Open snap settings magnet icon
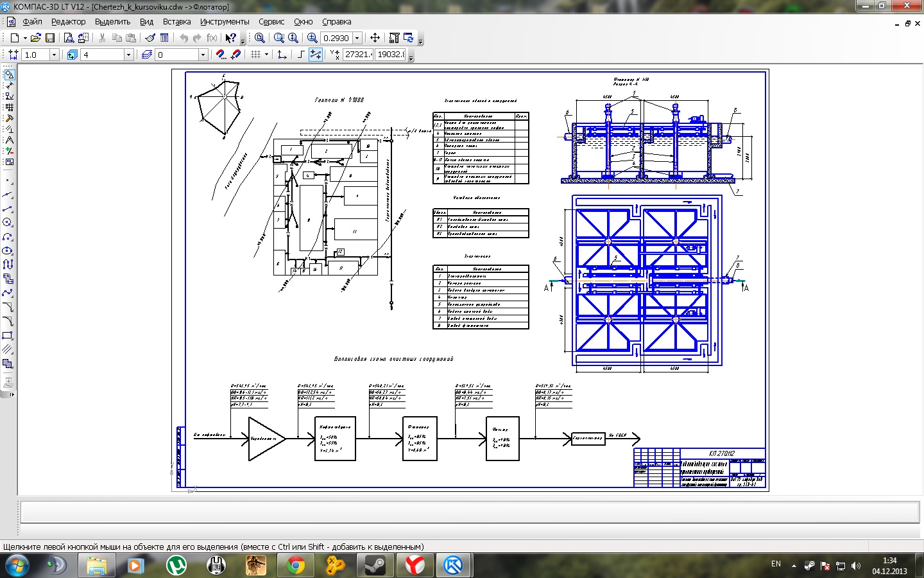Viewport: 924px width, 578px height. (x=221, y=55)
